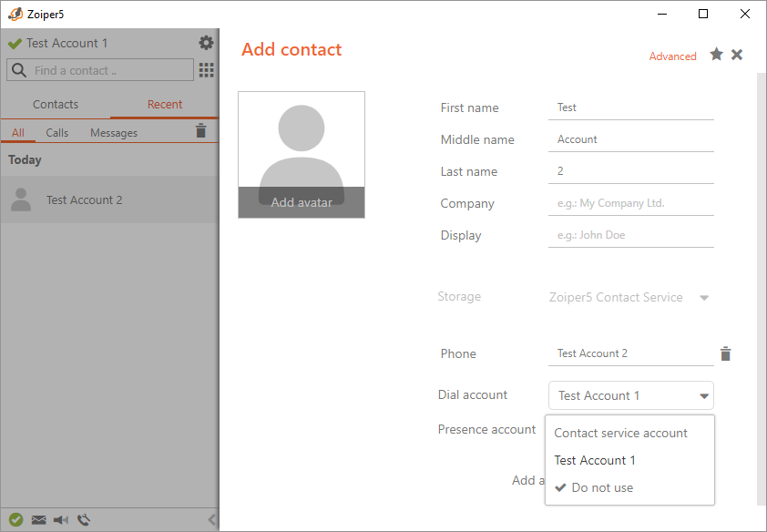Open the Storage dropdown arrow
Viewport: 767px width, 532px height.
(x=703, y=298)
